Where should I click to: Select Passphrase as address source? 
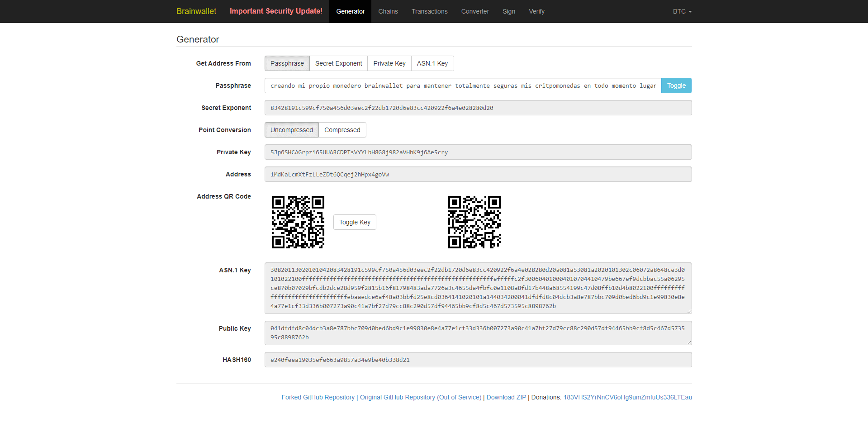point(287,63)
